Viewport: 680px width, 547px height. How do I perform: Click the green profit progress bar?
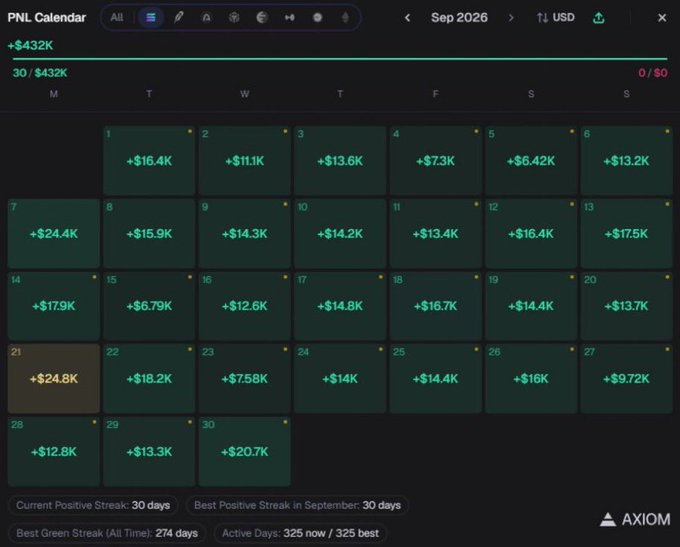coord(340,59)
